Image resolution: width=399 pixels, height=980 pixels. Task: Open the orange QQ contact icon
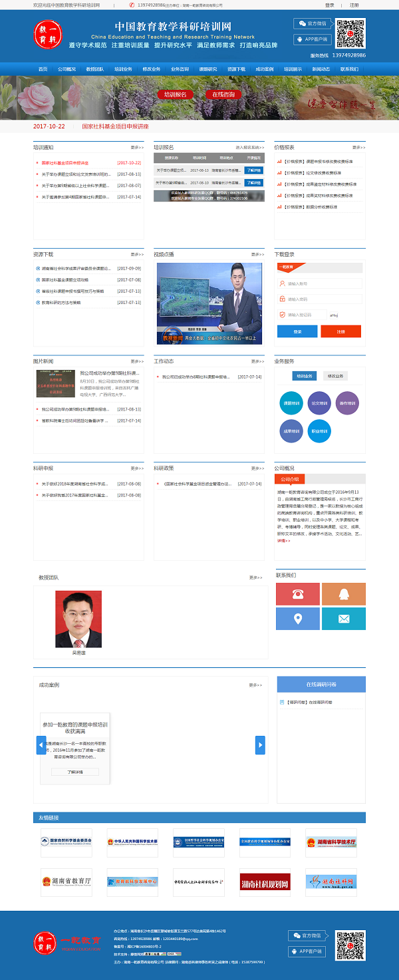344,593
